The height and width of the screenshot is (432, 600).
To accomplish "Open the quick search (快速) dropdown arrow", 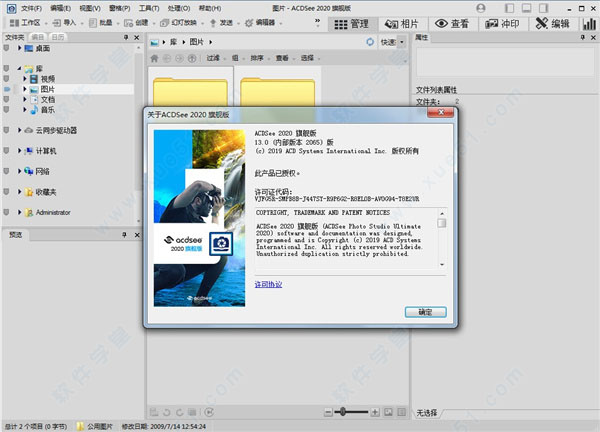I will [x=402, y=42].
